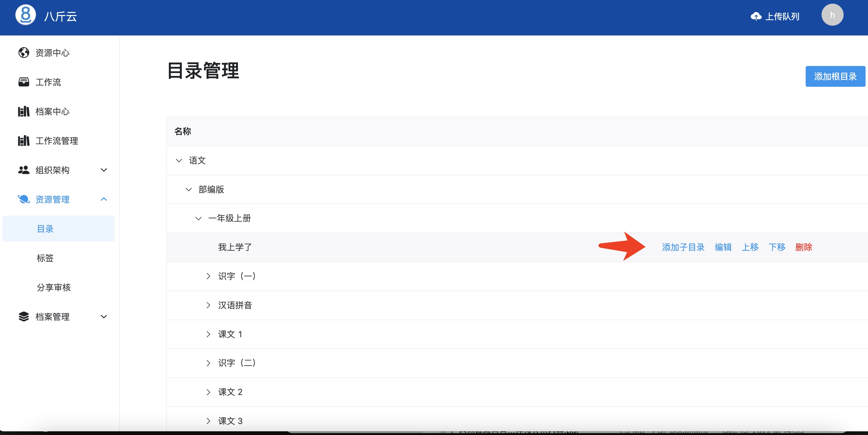Click the red 删除 link
This screenshot has width=868, height=435.
[803, 247]
